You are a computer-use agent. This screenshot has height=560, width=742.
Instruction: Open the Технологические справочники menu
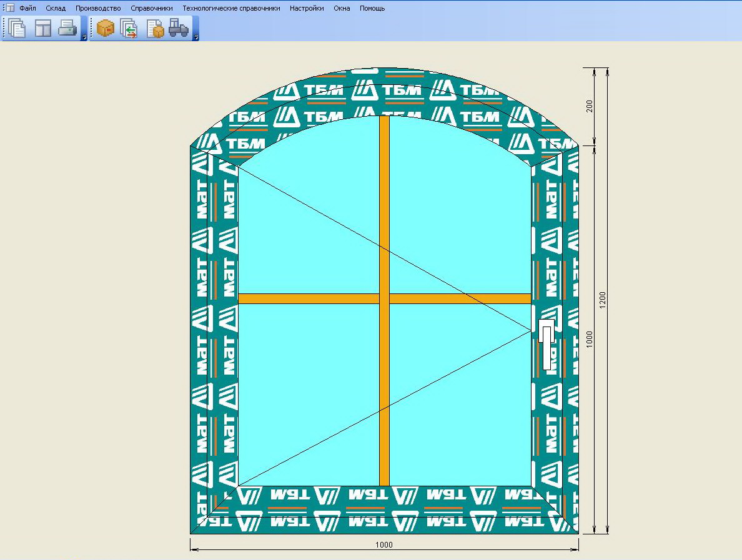coord(231,8)
